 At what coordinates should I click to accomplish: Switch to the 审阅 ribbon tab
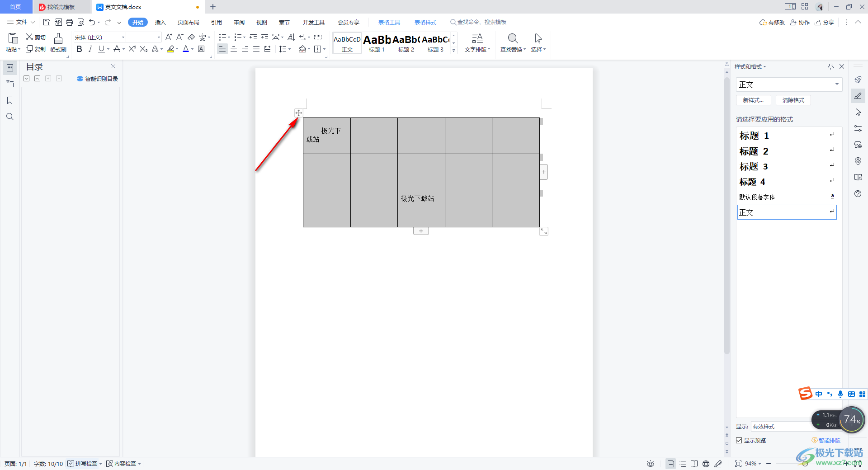pos(239,22)
